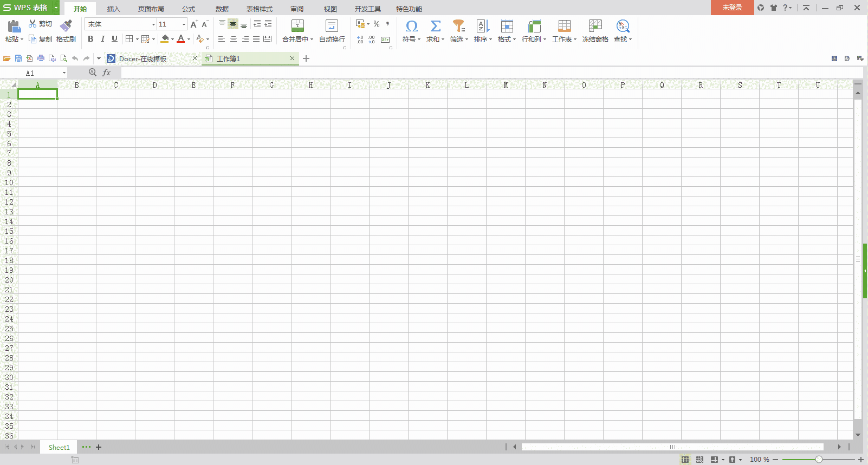This screenshot has width=868, height=465.
Task: Click the Freeze Panes (冻结窗格) icon
Action: (595, 26)
